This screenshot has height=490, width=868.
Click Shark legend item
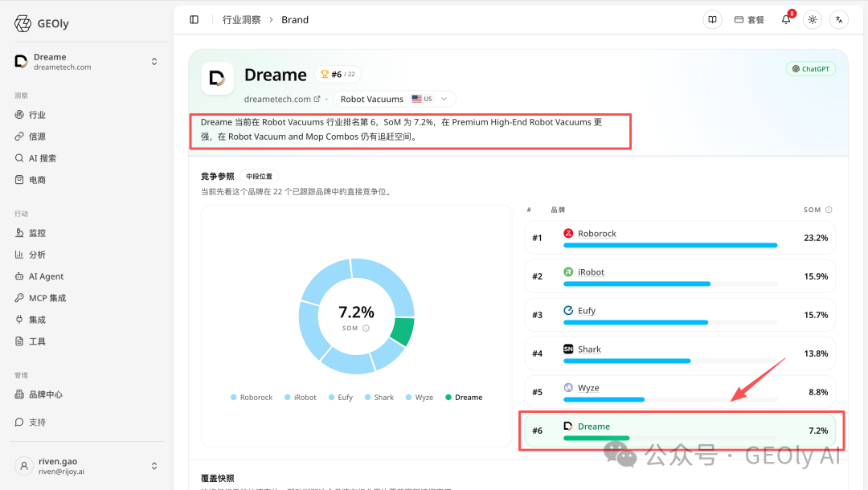pyautogui.click(x=379, y=397)
